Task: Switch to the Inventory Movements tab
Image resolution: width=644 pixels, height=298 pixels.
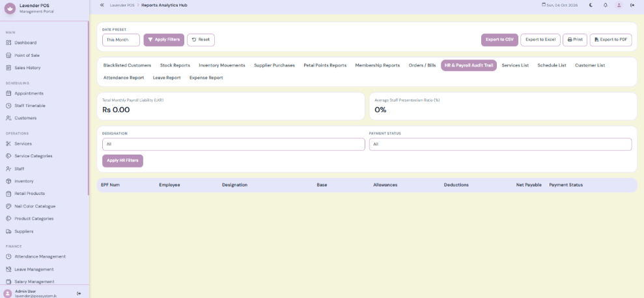Action: point(222,65)
